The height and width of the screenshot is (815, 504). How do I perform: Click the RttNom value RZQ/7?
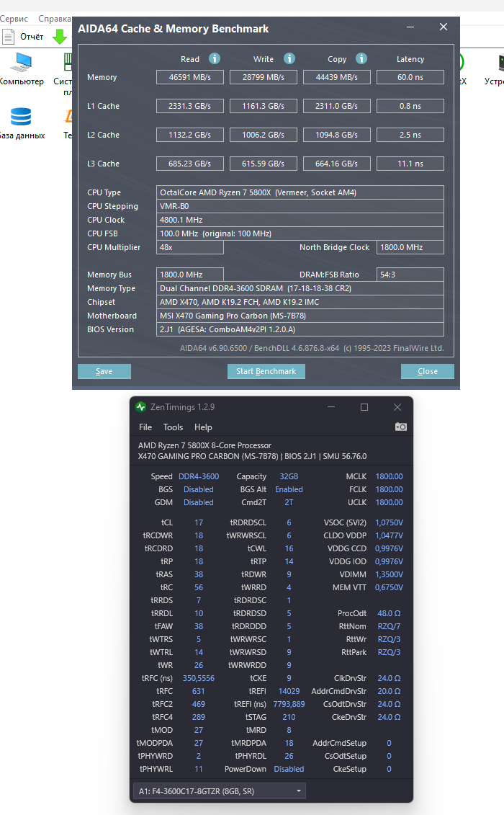[390, 626]
